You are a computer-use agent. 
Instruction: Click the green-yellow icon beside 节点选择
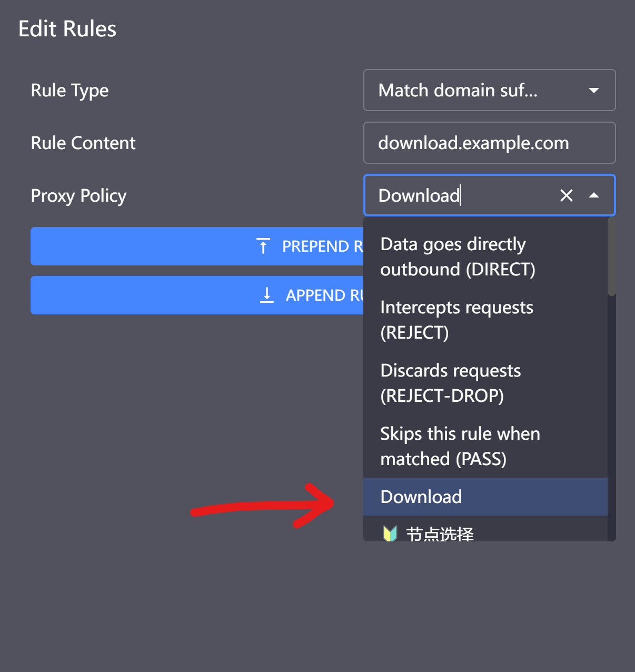point(390,533)
